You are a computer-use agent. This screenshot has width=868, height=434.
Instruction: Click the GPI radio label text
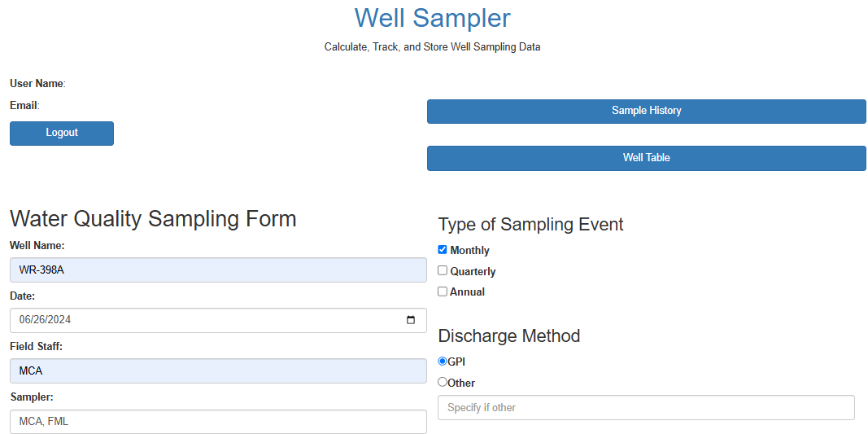point(456,362)
